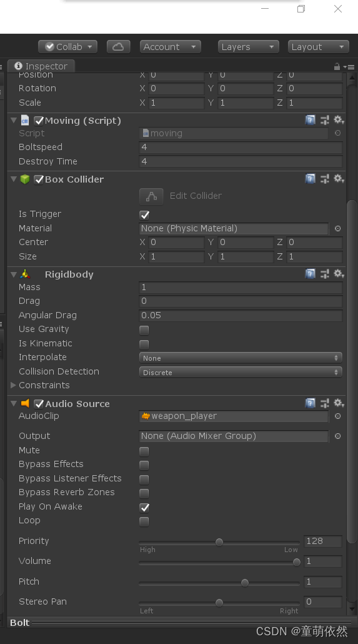This screenshot has height=644, width=358.
Task: Disable the Audio Source component checkbox
Action: [39, 404]
